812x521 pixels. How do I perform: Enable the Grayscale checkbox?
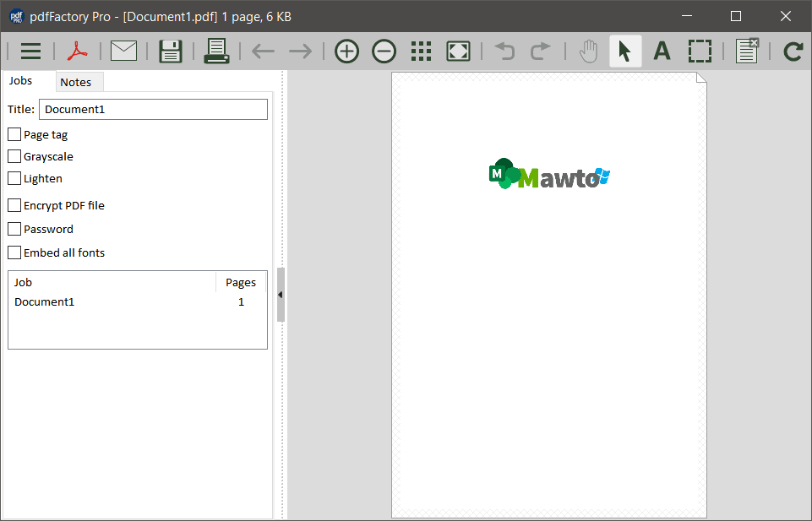[14, 156]
